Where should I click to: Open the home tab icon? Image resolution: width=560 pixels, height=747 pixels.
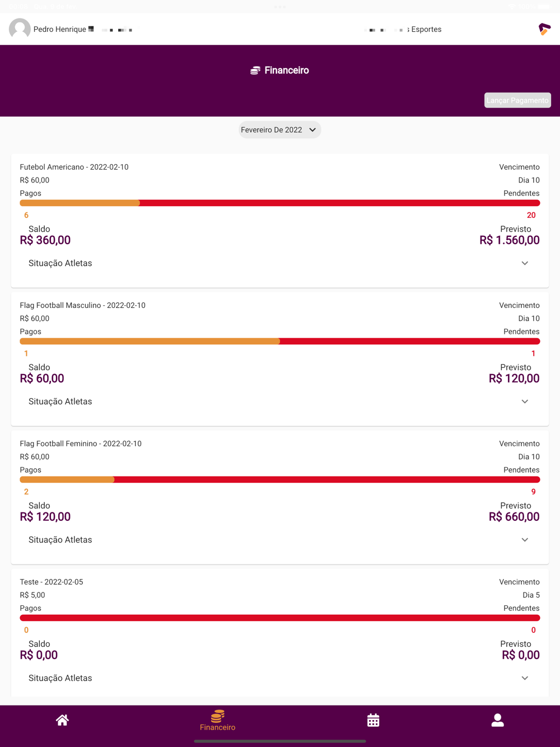click(x=62, y=720)
